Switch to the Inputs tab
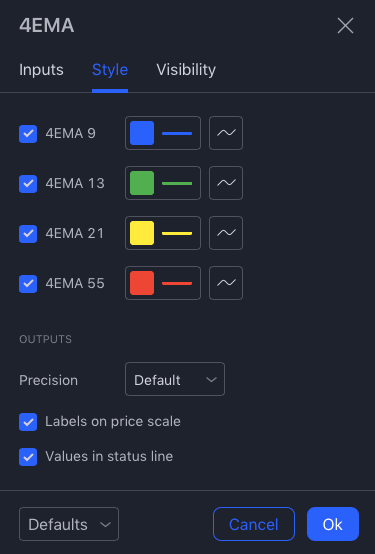The image size is (375, 554). (x=41, y=70)
